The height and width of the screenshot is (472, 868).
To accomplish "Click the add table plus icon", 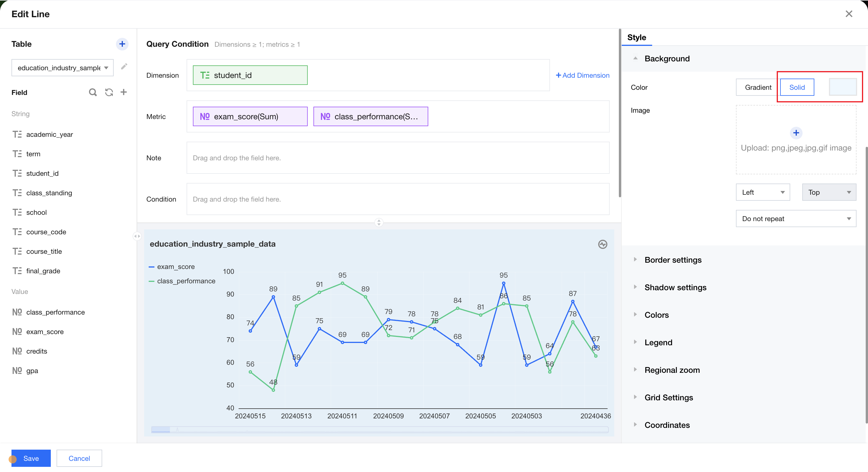I will tap(122, 44).
